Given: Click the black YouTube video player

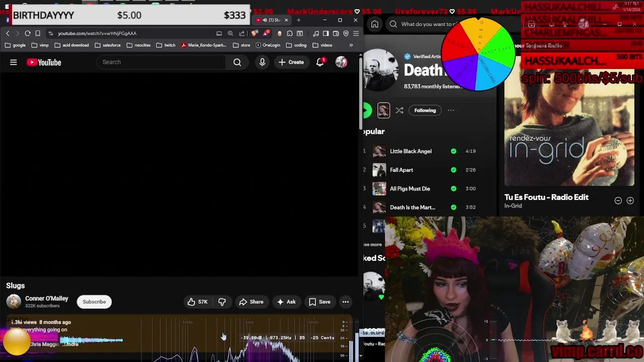Looking at the screenshot, I should 180,174.
